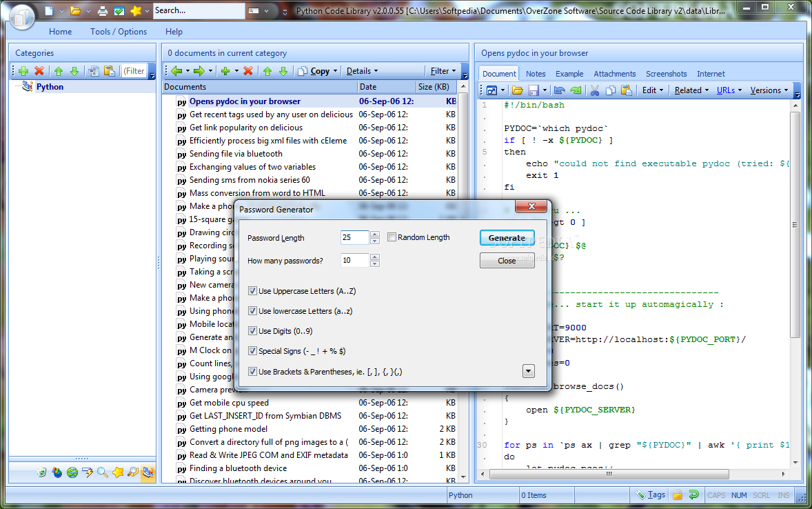The width and height of the screenshot is (812, 509).
Task: Click the open folder icon in Document toolbar
Action: pos(518,91)
